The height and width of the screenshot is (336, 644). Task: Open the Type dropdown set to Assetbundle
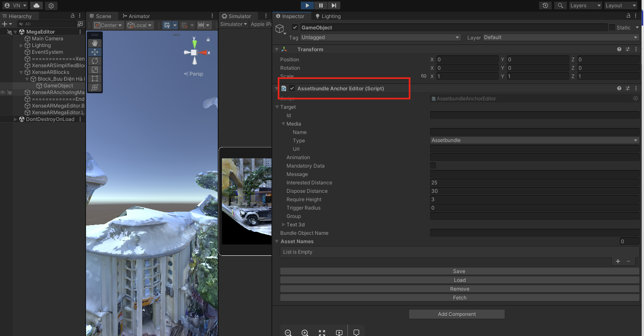point(534,140)
